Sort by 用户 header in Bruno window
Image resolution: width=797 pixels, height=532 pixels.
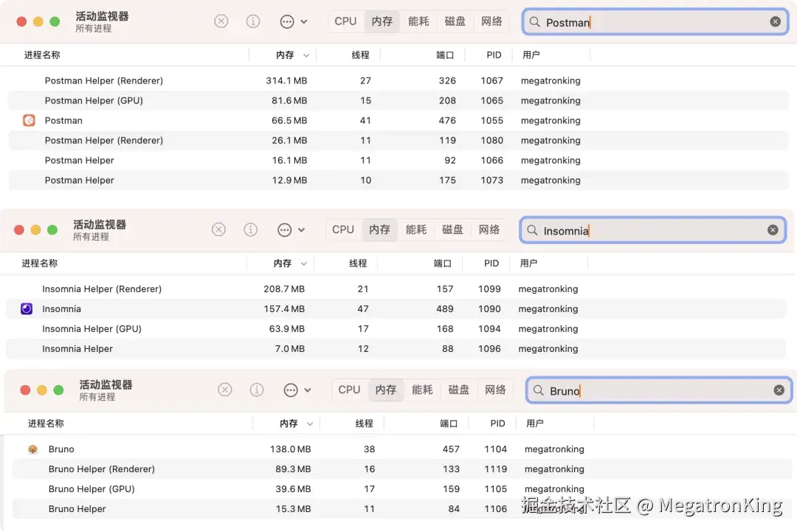click(535, 424)
